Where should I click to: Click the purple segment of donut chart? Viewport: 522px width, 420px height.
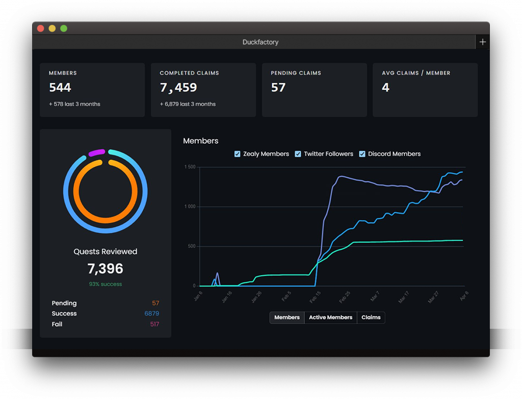pyautogui.click(x=96, y=152)
